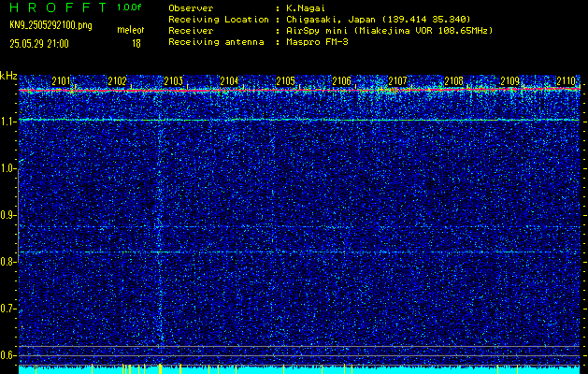Click the HROFFT title text
The height and width of the screenshot is (374, 588).
(58, 7)
